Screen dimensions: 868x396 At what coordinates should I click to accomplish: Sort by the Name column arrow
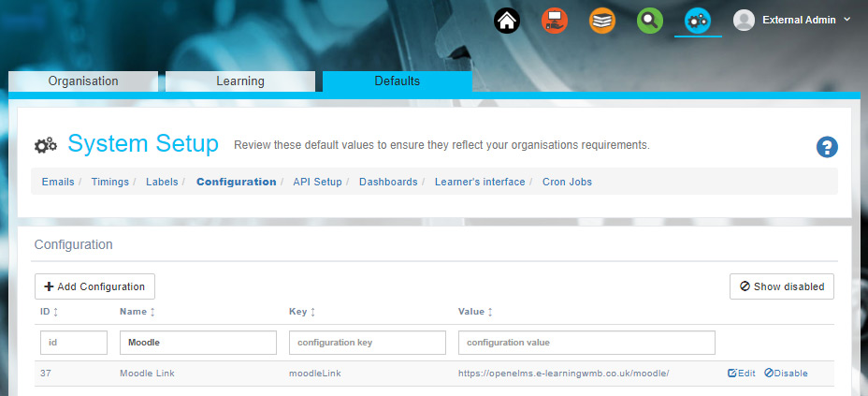[152, 312]
